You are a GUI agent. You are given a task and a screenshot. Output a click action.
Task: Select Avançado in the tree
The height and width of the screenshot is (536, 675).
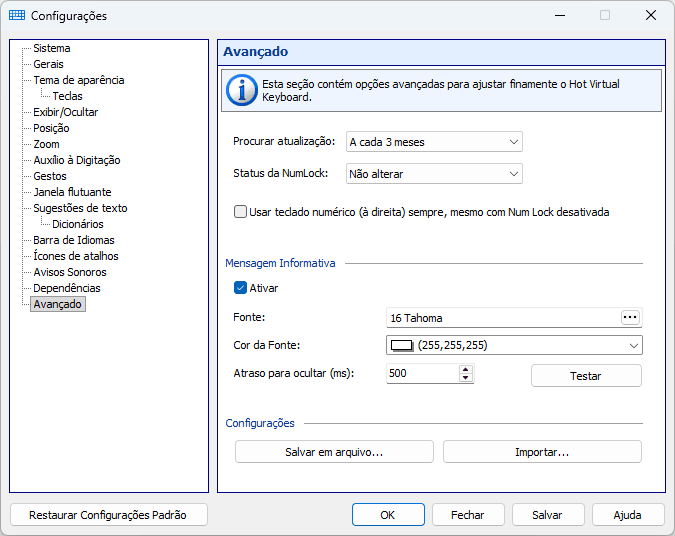coord(58,304)
